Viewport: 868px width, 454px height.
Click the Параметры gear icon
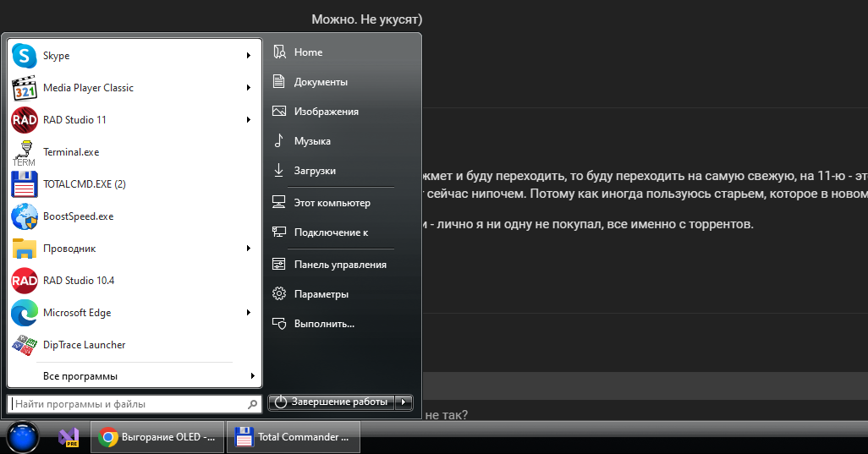click(279, 293)
